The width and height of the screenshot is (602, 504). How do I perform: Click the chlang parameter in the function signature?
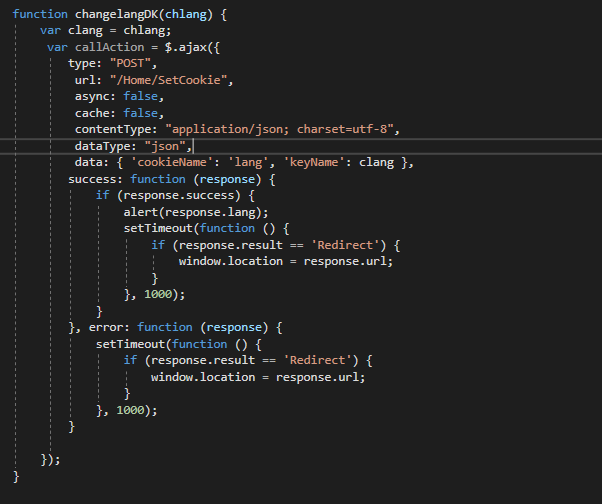[186, 15]
